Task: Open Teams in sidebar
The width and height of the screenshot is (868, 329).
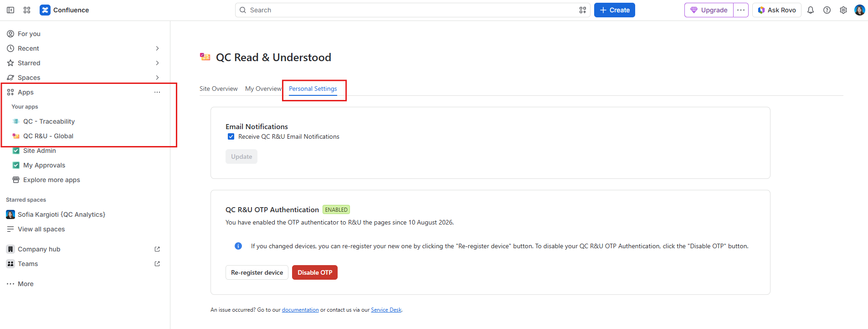Action: (x=28, y=264)
